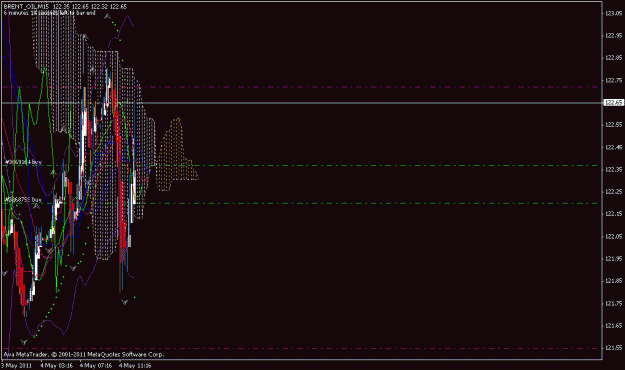Click the 121.95 price scale label

click(x=614, y=259)
